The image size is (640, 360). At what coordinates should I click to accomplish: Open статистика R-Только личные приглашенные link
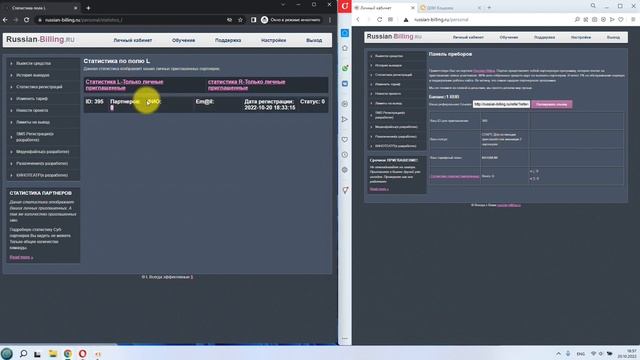pos(247,85)
